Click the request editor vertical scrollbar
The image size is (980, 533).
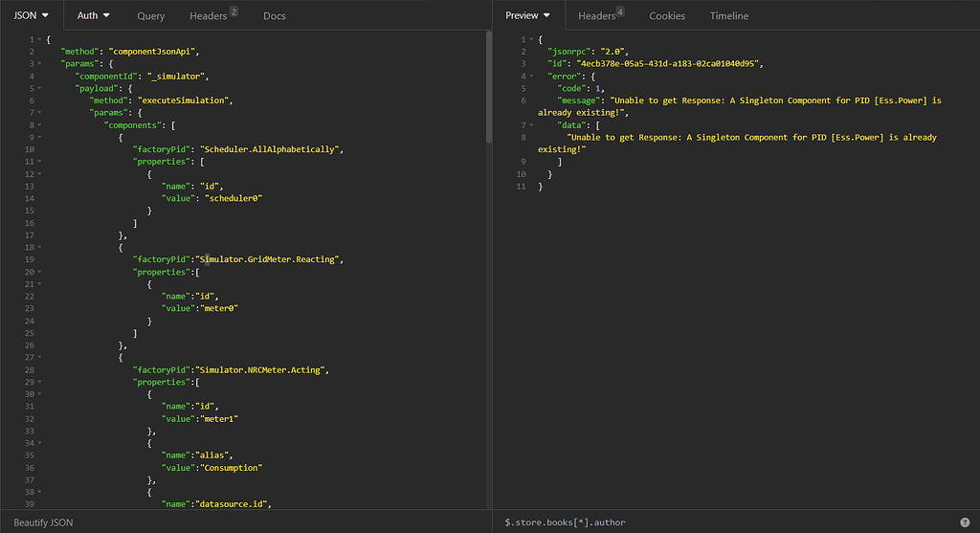pyautogui.click(x=489, y=87)
